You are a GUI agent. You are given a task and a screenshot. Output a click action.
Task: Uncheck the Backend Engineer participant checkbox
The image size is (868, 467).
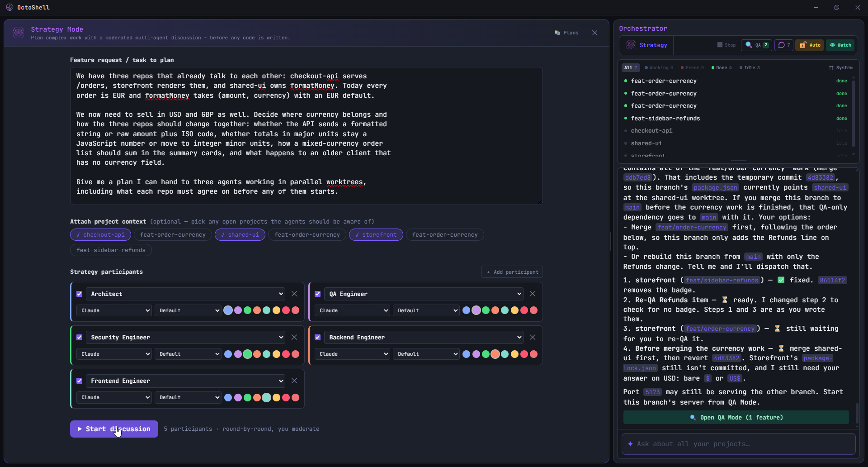(x=318, y=337)
